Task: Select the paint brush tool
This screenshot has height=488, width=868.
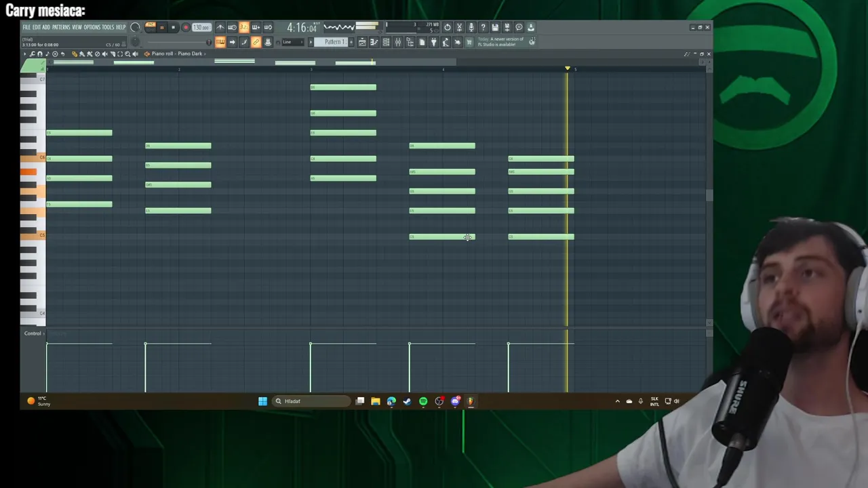Action: pos(82,54)
